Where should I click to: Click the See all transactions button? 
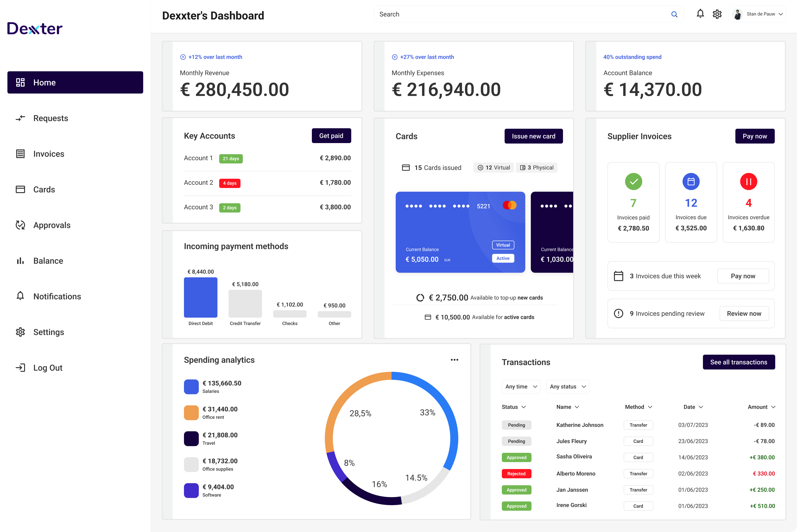pos(738,362)
